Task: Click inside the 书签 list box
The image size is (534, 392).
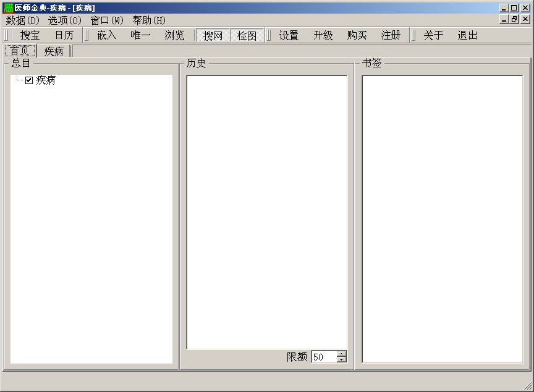Action: tap(442, 219)
